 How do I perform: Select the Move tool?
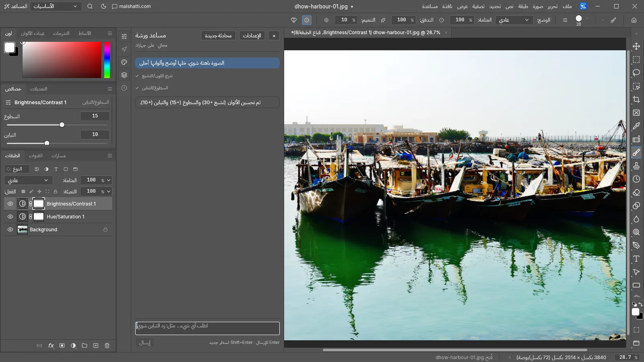(x=636, y=46)
